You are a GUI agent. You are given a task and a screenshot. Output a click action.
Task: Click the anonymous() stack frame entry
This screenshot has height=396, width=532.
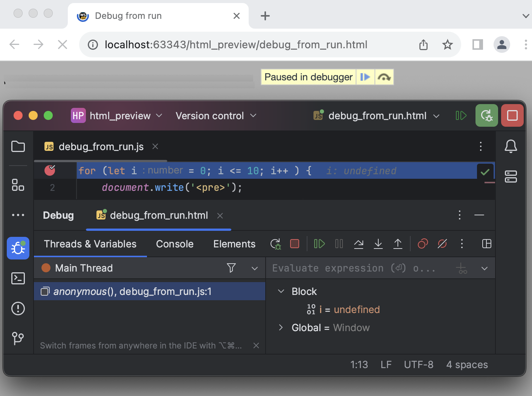point(133,291)
